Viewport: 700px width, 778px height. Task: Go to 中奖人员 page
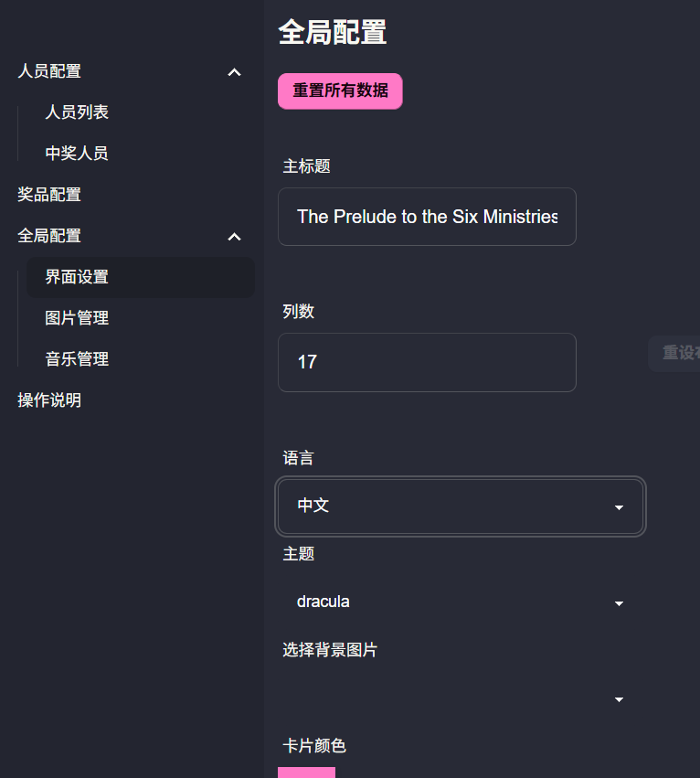point(77,154)
